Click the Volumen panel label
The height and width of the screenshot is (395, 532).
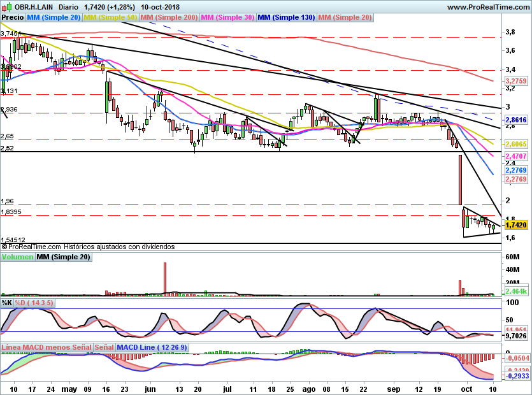(x=17, y=257)
